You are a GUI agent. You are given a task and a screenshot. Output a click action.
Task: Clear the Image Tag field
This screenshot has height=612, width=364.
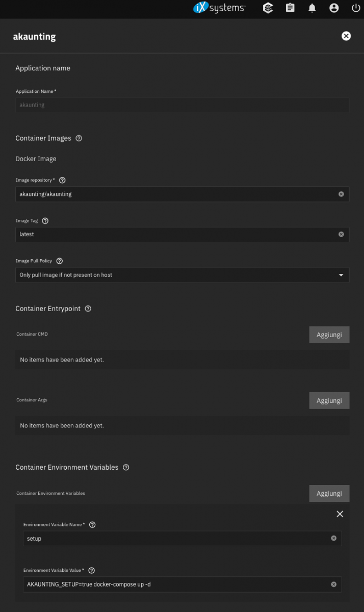point(341,234)
